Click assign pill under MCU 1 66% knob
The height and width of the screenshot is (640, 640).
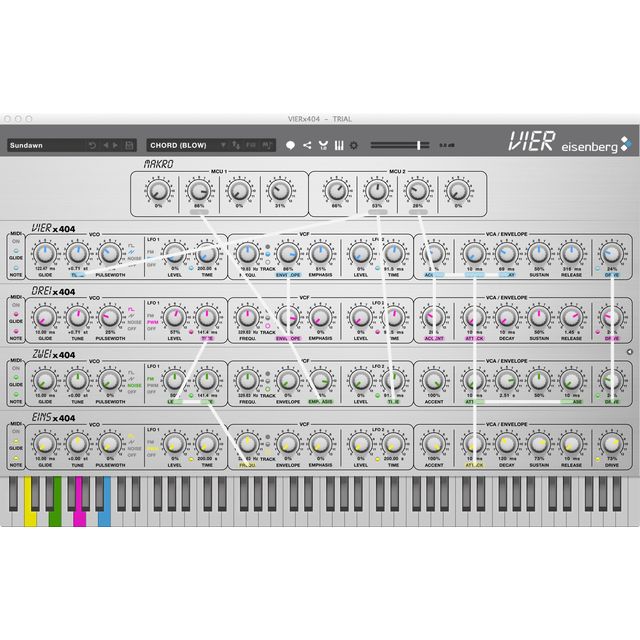pyautogui.click(x=199, y=212)
